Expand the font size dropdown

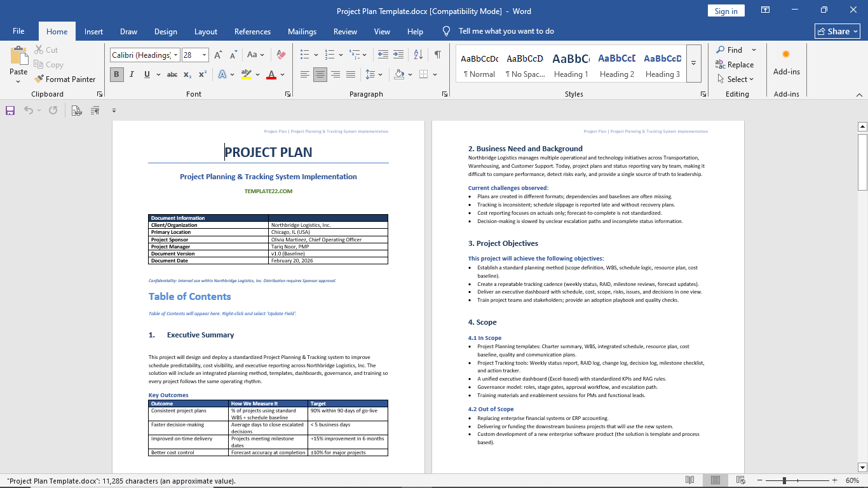pos(204,55)
